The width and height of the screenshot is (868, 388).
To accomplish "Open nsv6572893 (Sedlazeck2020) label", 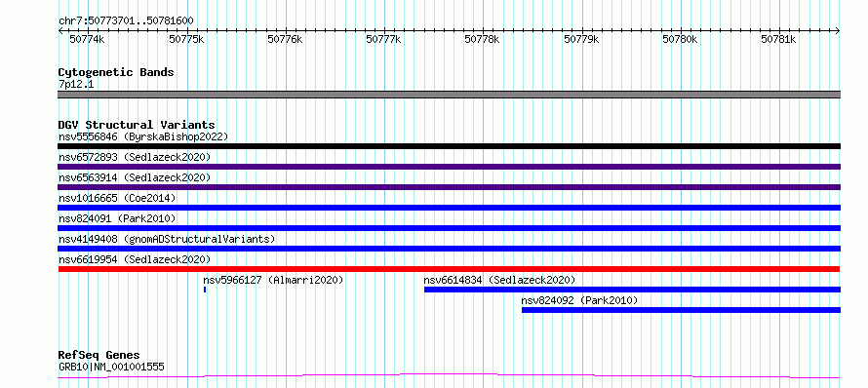I will click(x=135, y=157).
